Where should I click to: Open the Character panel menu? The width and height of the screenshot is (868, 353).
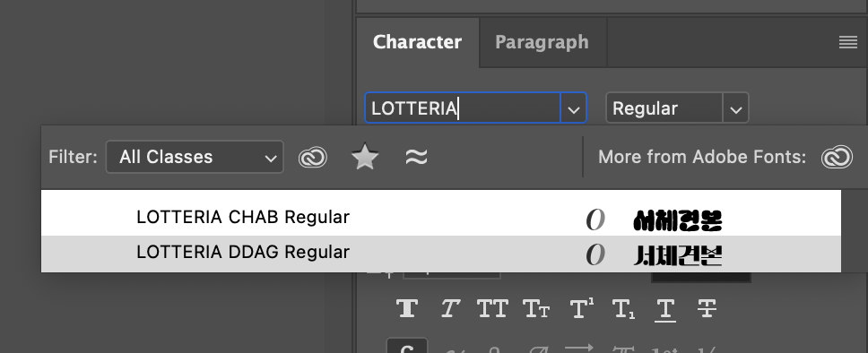848,42
